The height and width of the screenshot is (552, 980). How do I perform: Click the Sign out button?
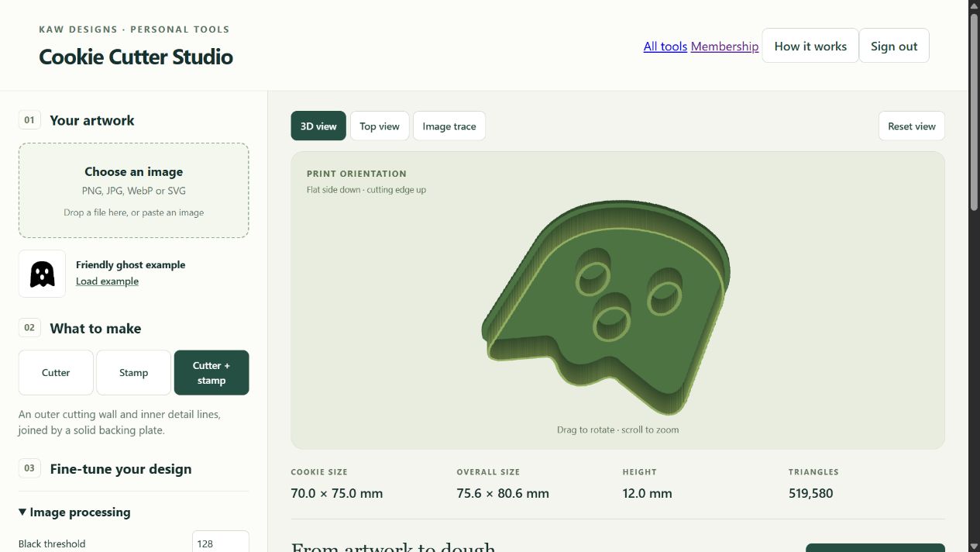pos(894,46)
